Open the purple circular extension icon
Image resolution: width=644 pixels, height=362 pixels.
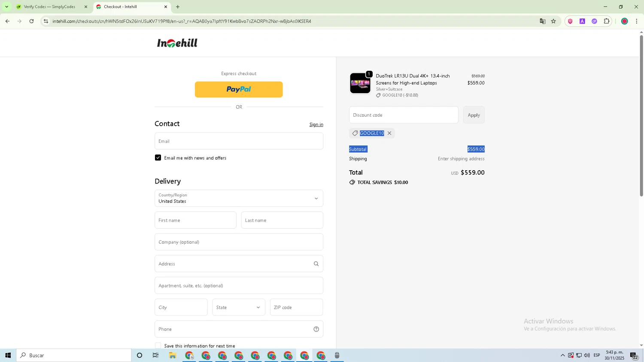[594, 21]
